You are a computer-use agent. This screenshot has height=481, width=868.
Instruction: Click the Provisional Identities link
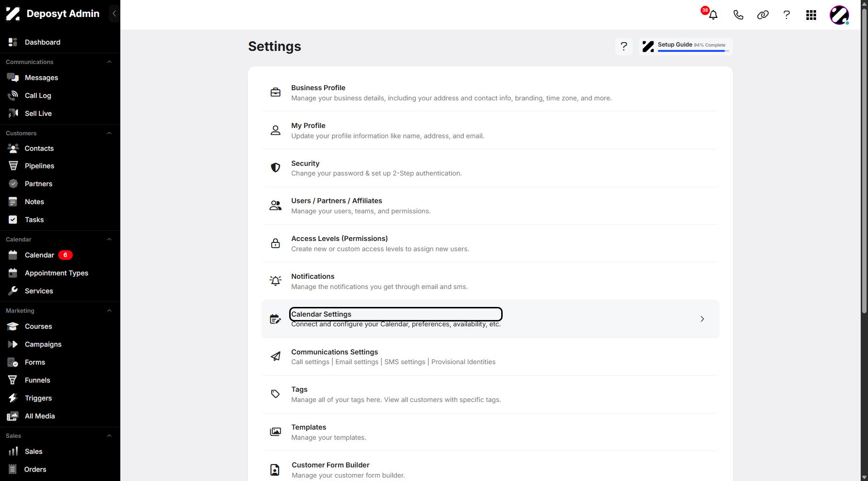[463, 362]
